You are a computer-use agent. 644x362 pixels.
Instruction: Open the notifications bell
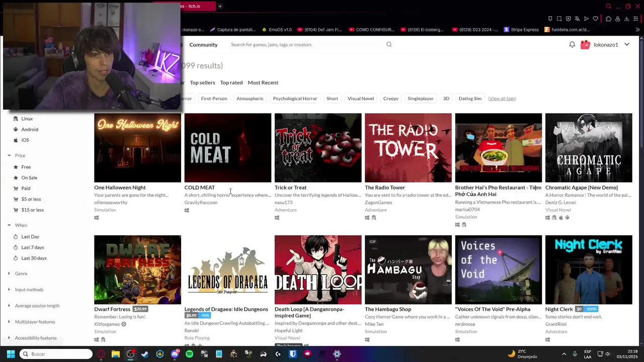(x=572, y=45)
